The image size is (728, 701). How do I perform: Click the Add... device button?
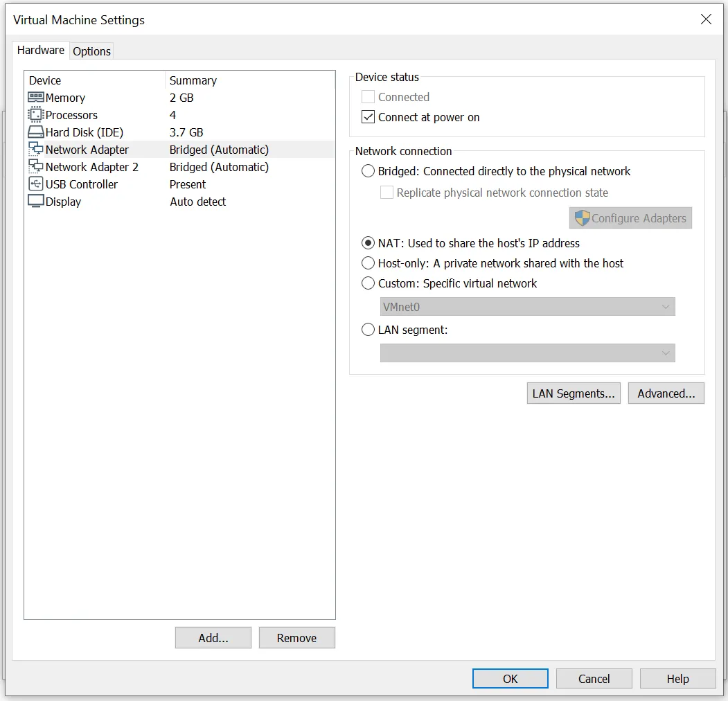pos(213,638)
